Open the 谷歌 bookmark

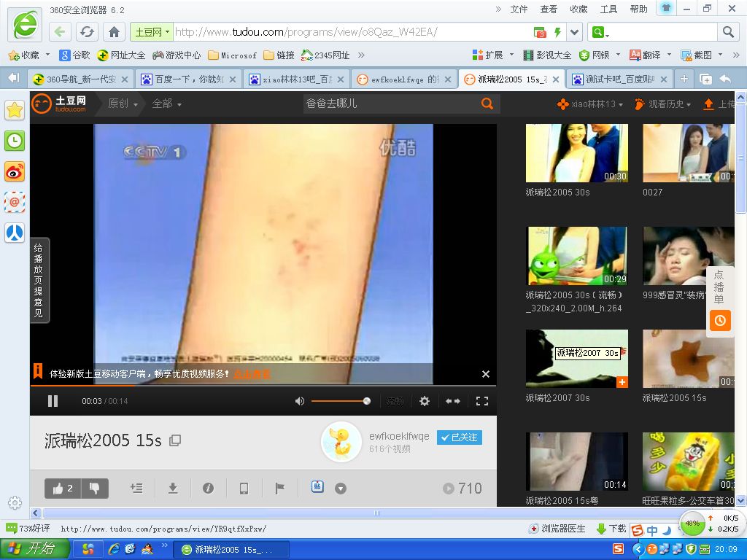74,55
